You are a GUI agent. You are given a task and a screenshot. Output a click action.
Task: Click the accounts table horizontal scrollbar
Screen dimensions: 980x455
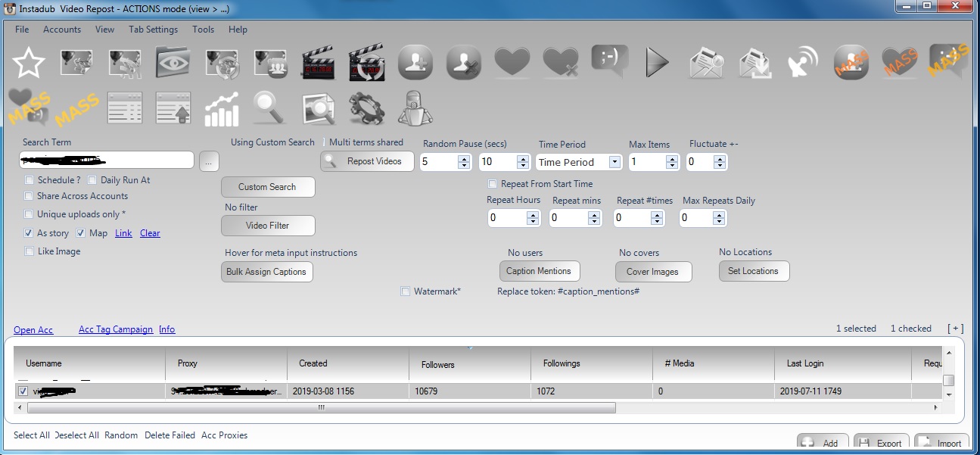(x=322, y=407)
